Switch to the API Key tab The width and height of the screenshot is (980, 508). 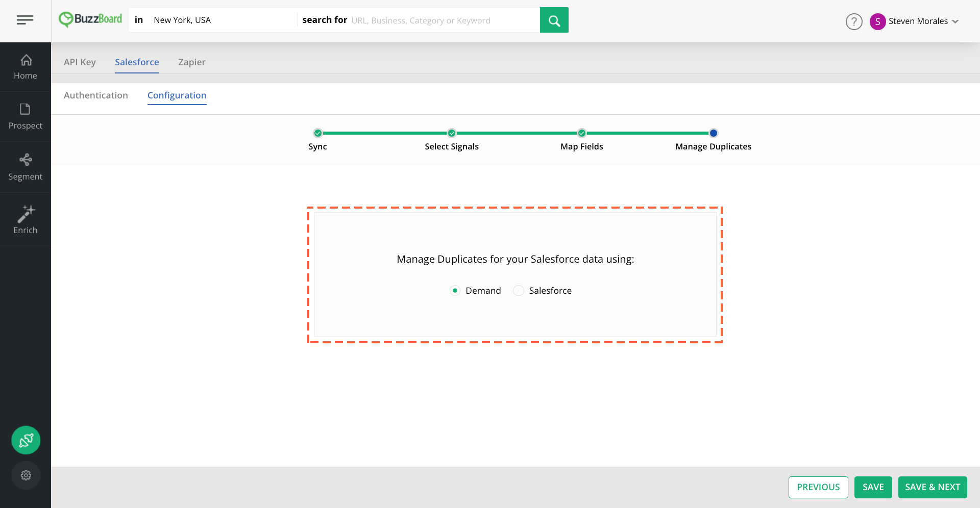click(x=80, y=62)
